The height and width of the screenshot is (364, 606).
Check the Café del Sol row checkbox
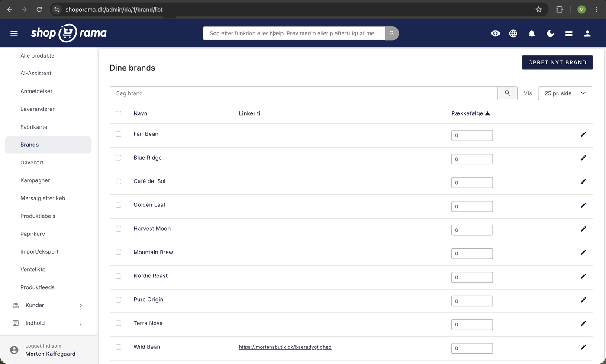(119, 181)
